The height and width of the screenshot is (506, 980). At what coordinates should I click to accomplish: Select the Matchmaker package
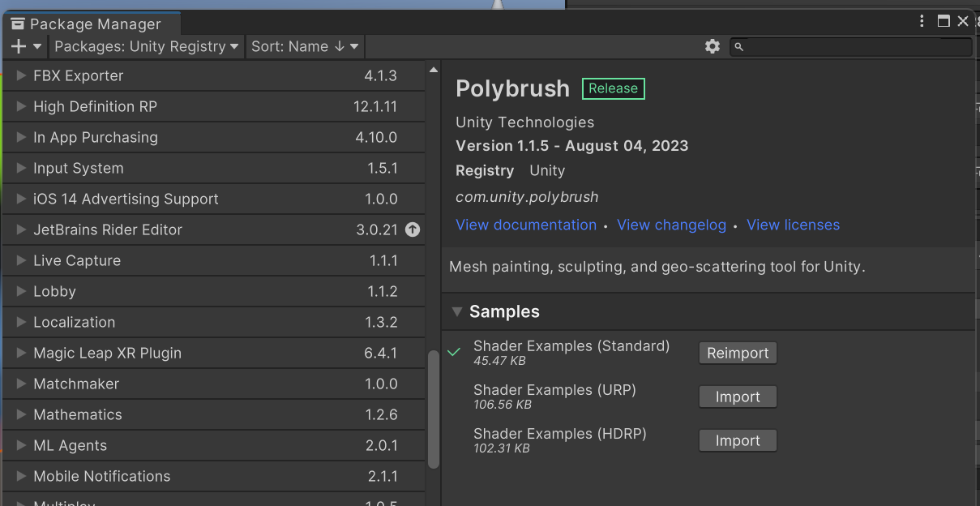pyautogui.click(x=214, y=384)
